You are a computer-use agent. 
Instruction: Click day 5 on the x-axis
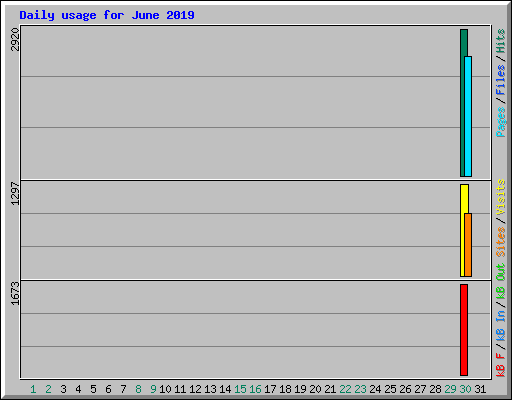click(x=93, y=389)
